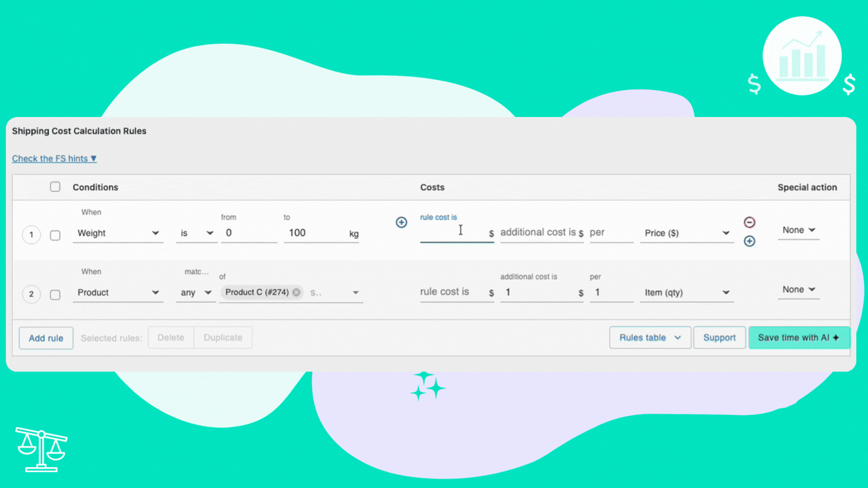Open the Rules table menu
Viewport: 868px width, 488px height.
pyautogui.click(x=649, y=338)
